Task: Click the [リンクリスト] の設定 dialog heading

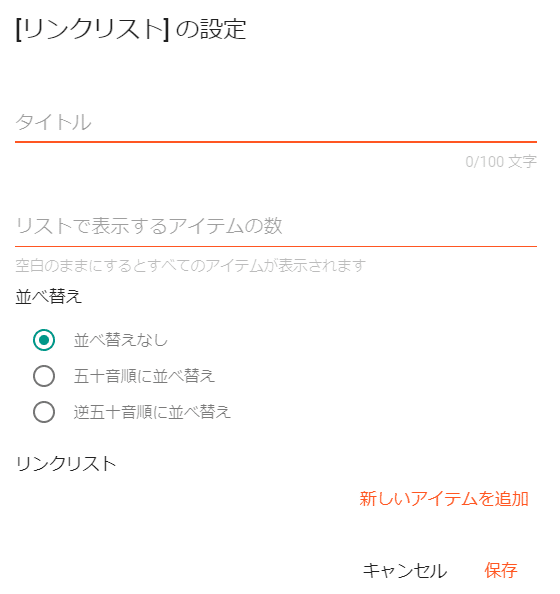Action: tap(131, 29)
